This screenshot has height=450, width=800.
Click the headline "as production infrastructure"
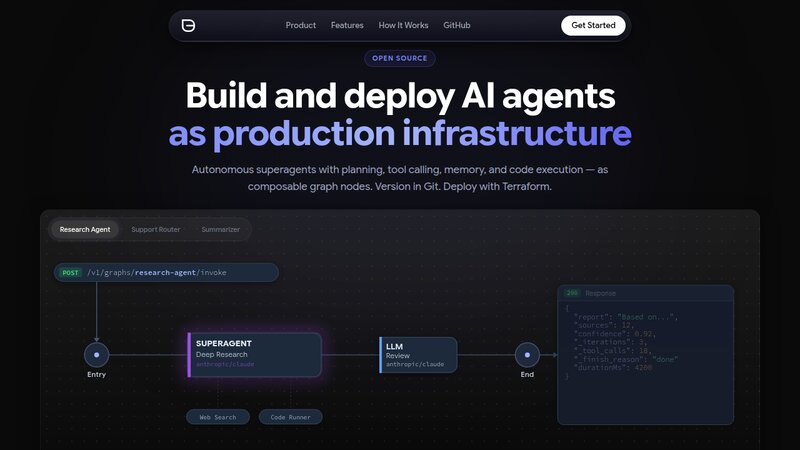(x=400, y=133)
